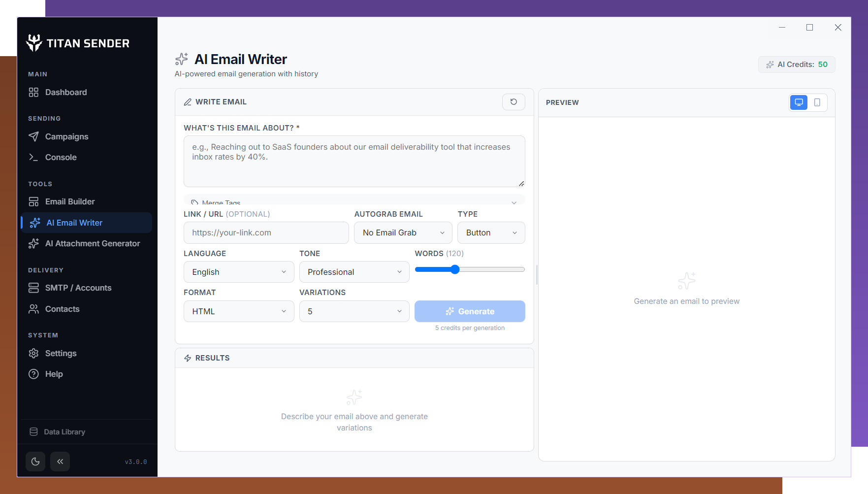868x494 pixels.
Task: Toggle dark mode with the moon icon
Action: pos(35,461)
